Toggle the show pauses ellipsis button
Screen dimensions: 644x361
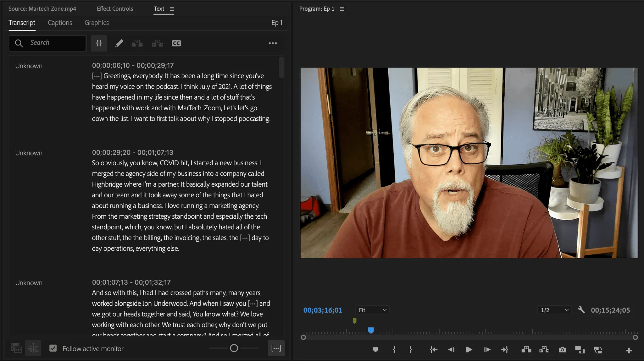click(276, 348)
